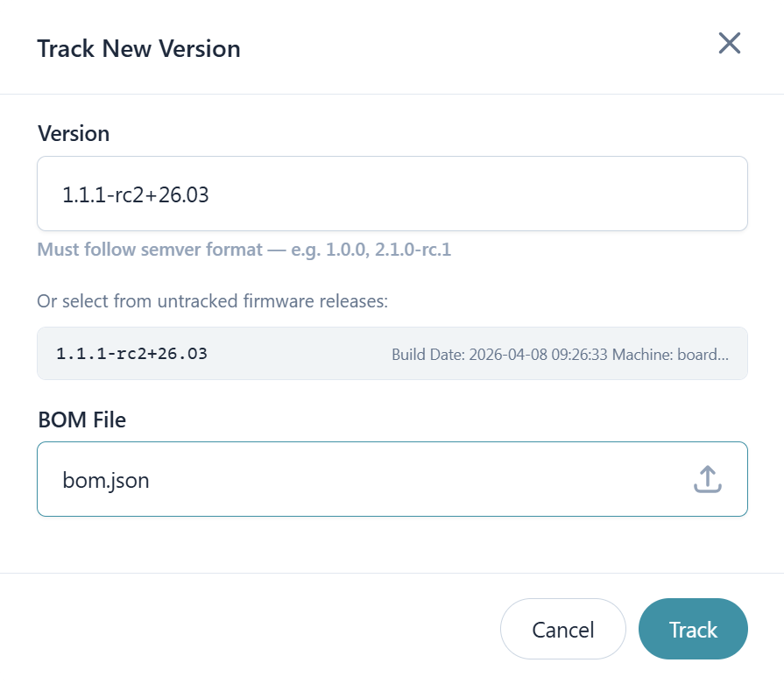Click 'Or select from untracked firmware releases' text
Viewport: 784px width, 684px height.
[x=212, y=301]
